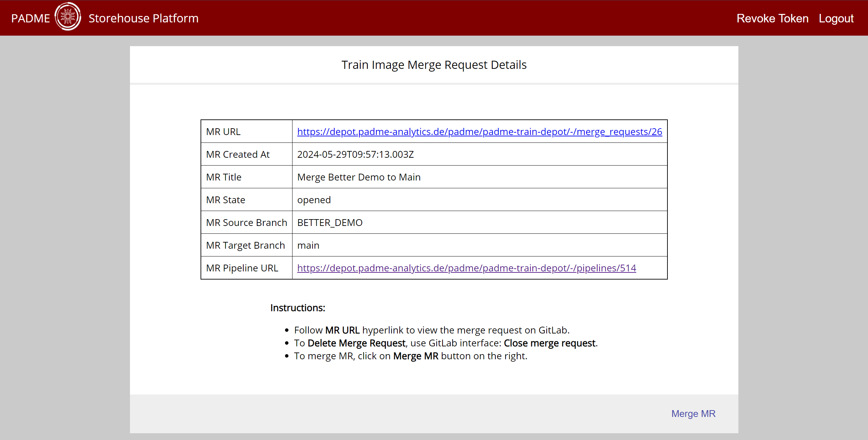
Task: Log out using the Logout link
Action: point(836,18)
